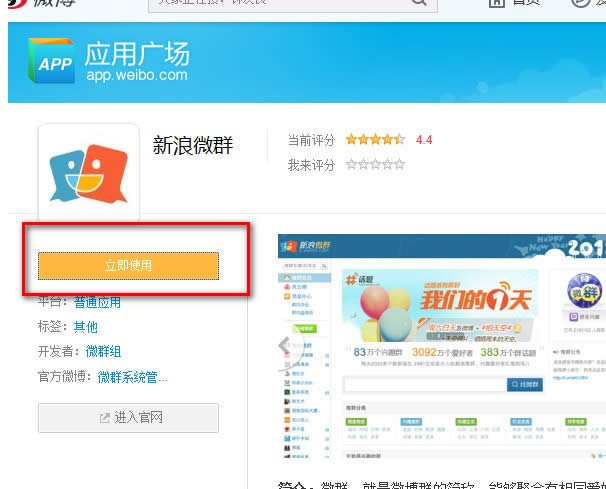Screen dimensions: 606x489
Task: Open the 普通应用 platform link
Action: pyautogui.click(x=97, y=302)
